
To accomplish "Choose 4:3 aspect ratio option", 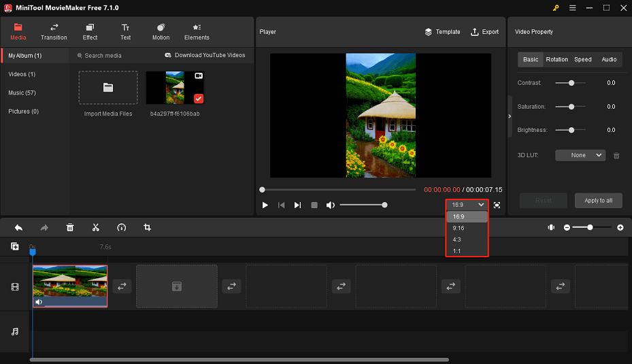I will (467, 239).
